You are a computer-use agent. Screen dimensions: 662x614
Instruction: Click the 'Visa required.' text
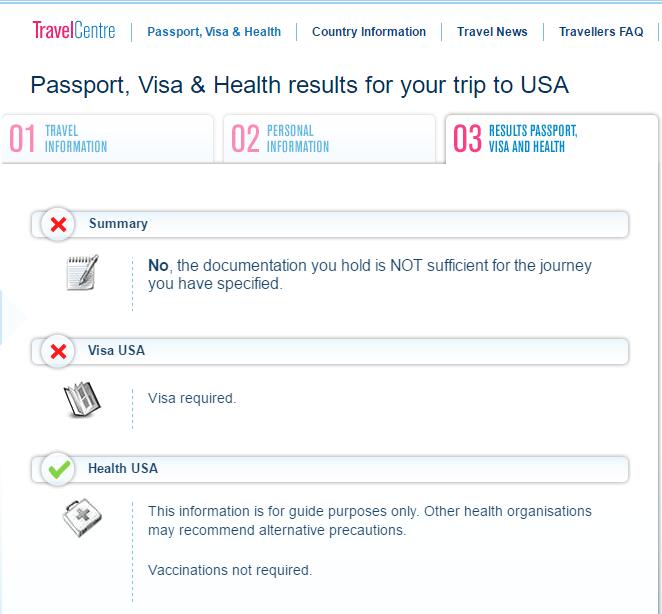tap(192, 398)
